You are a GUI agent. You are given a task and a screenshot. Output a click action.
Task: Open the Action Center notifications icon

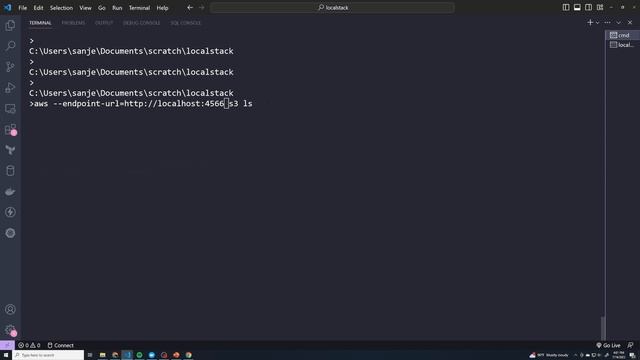pyautogui.click(x=632, y=355)
